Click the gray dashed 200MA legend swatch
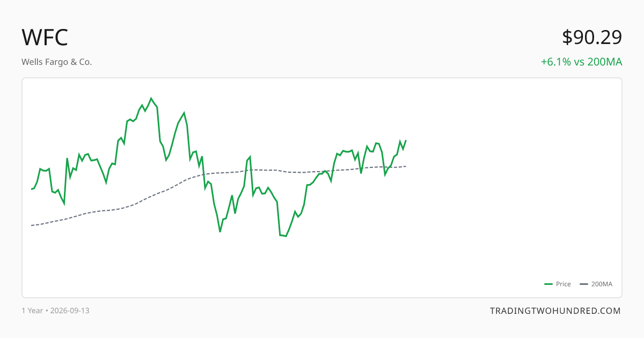644x338 pixels. coord(584,284)
